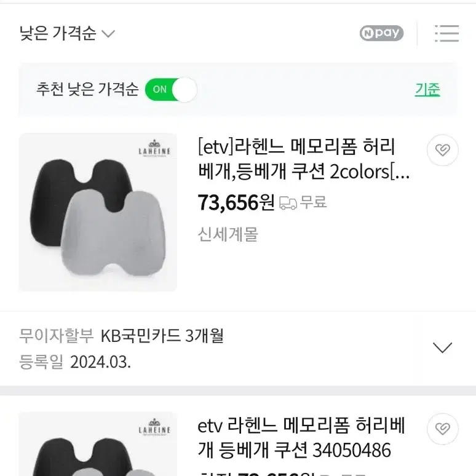The width and height of the screenshot is (476, 476).
Task: Click the 등록일 2024.03. registration text
Action: tap(74, 362)
